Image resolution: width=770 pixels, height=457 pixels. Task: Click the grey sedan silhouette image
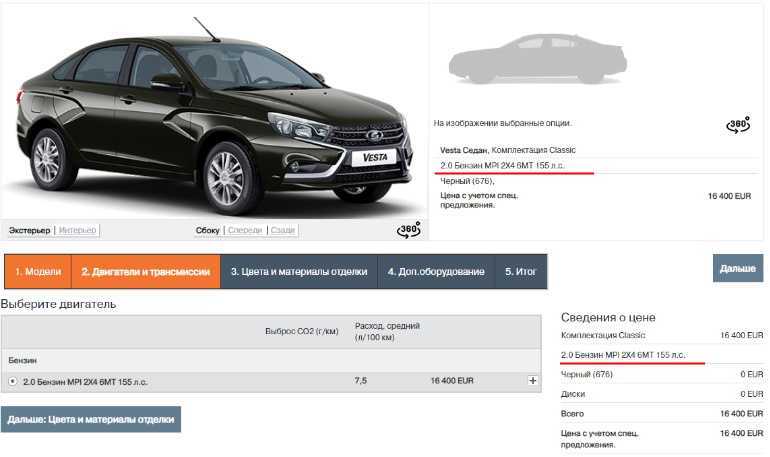(537, 59)
